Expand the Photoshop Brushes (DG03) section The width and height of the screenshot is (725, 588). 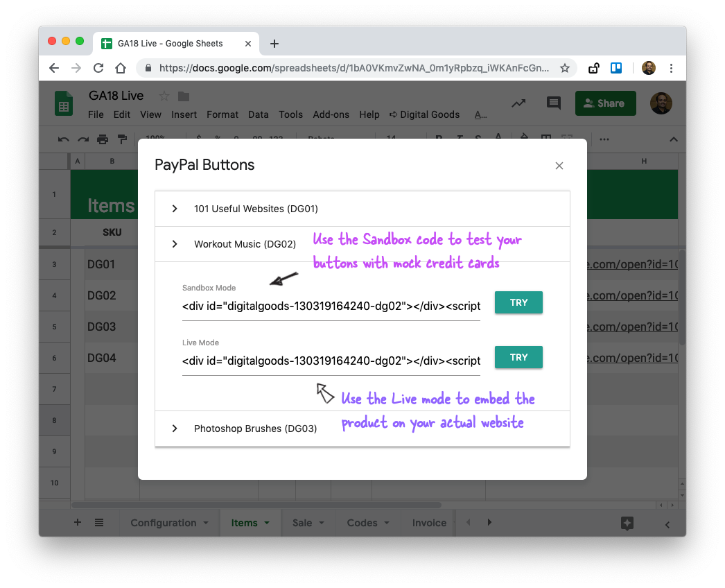[x=174, y=428]
